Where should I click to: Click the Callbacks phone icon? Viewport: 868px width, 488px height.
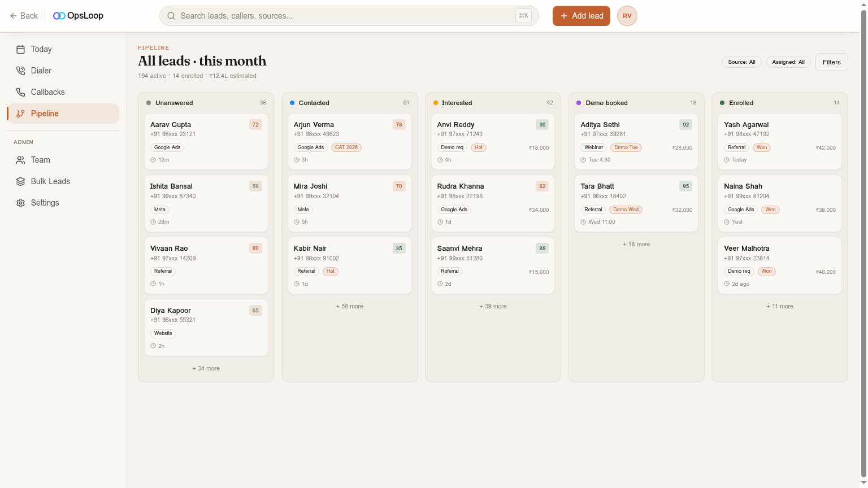point(20,92)
